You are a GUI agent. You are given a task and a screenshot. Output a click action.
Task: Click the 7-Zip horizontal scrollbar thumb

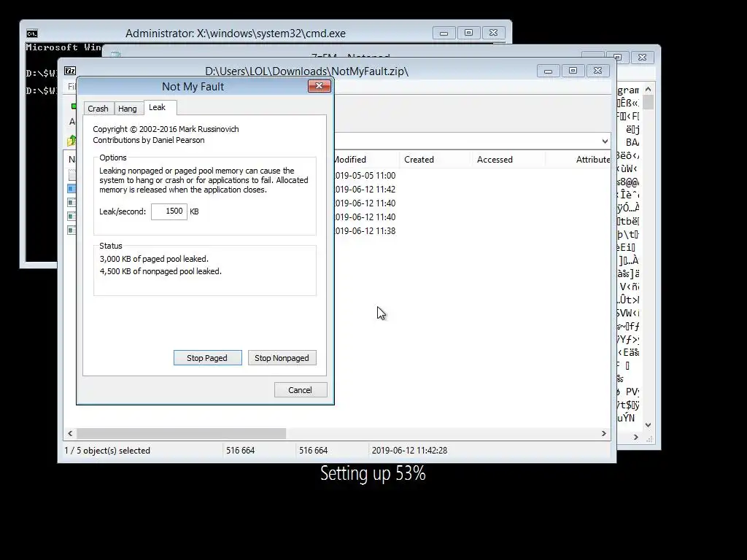pos(182,433)
